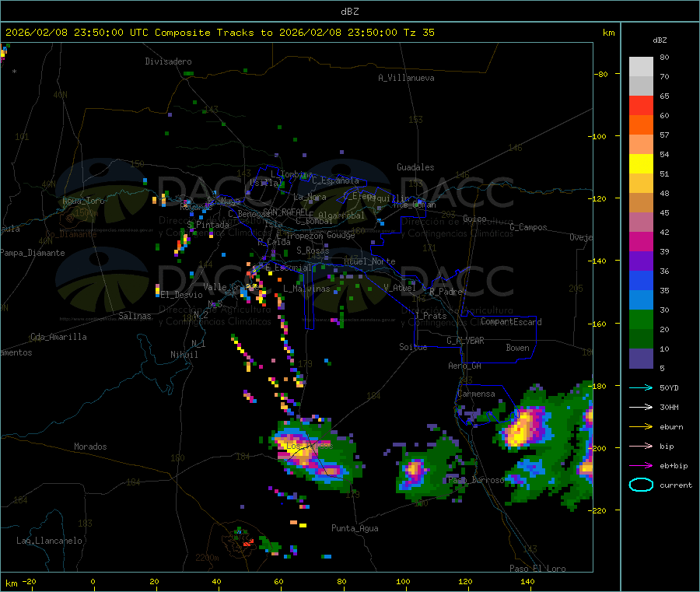Click the S_Rosas map label
Screen dimensions: 700x592
point(313,250)
